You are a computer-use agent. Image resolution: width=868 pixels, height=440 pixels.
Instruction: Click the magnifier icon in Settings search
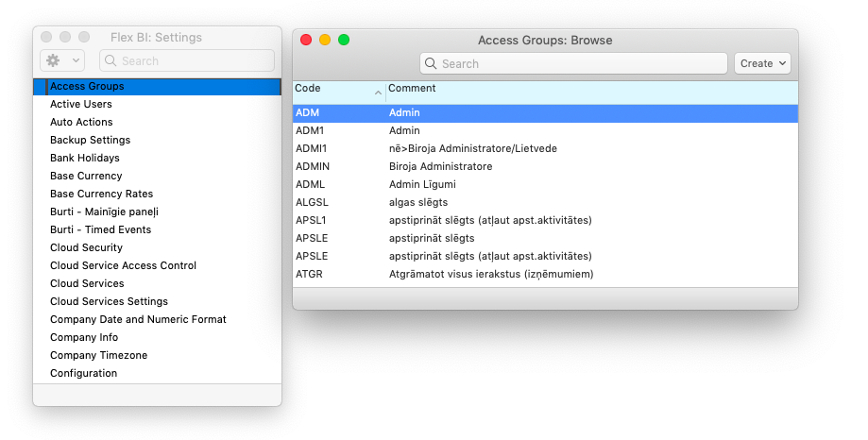[111, 60]
